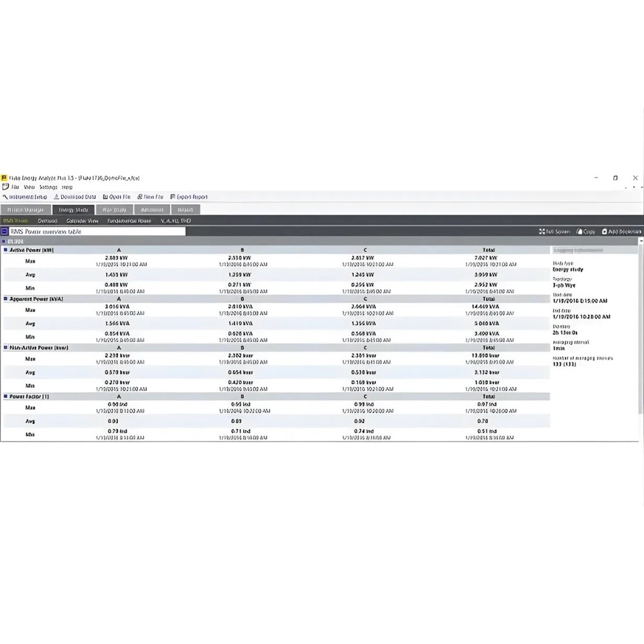Image resolution: width=644 pixels, height=644 pixels.
Task: Open the Fundamental Power sub-tab
Action: coord(129,221)
